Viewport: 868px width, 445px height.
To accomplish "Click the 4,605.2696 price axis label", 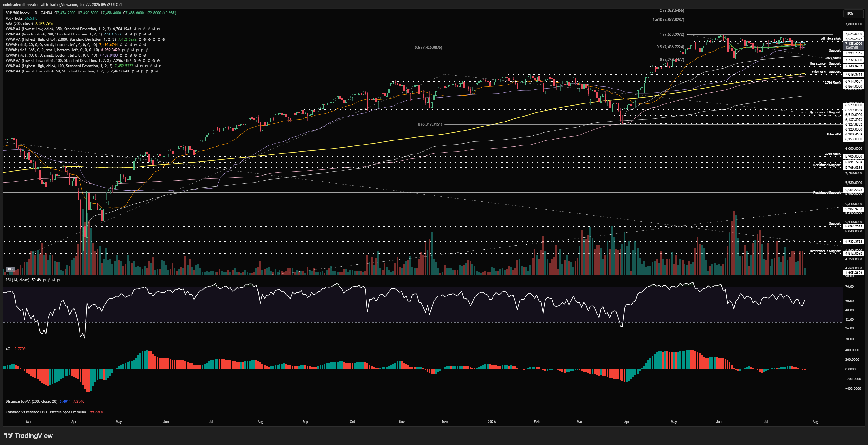I will 853,273.
